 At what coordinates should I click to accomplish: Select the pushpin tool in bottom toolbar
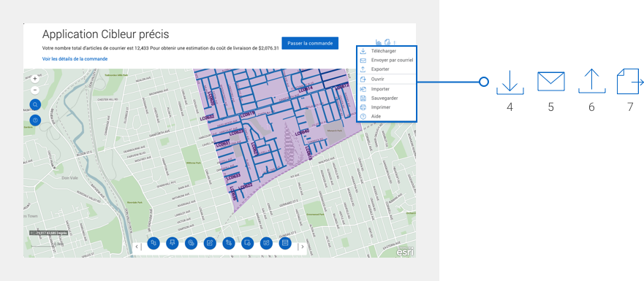[172, 243]
